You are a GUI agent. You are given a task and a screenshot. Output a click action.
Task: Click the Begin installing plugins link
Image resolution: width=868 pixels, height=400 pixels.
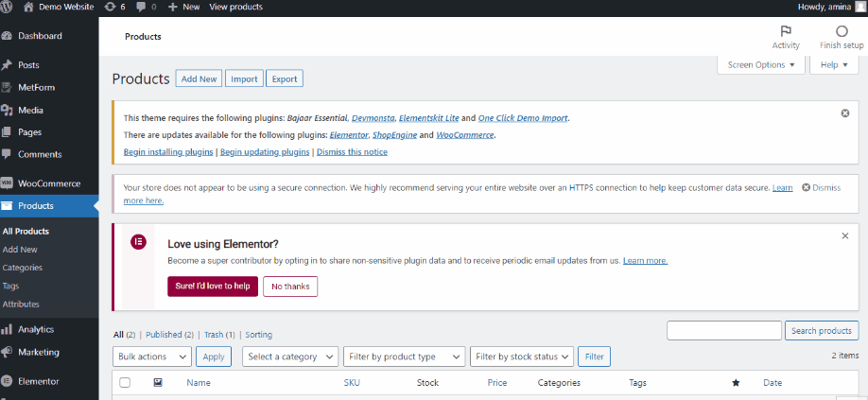[168, 151]
